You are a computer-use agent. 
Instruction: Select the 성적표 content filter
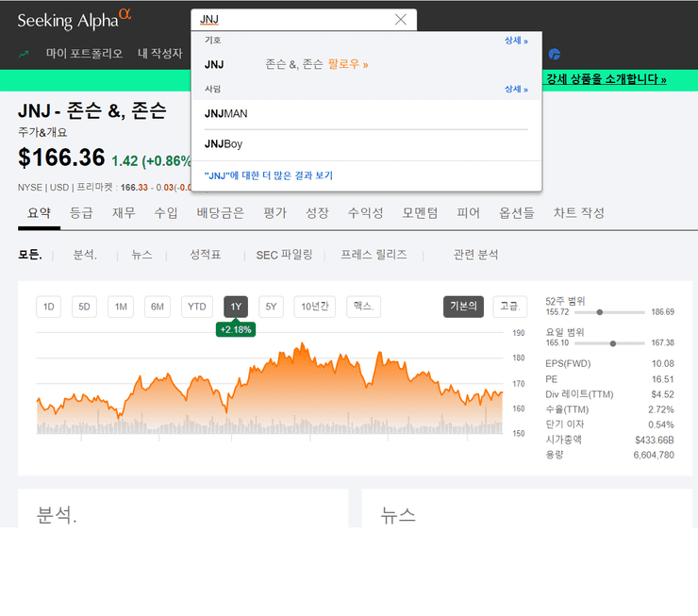click(x=206, y=255)
